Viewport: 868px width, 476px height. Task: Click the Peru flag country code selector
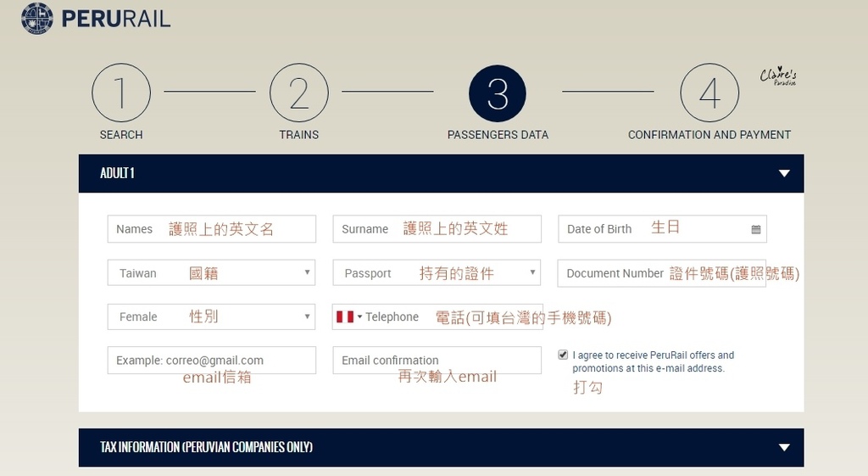(348, 316)
